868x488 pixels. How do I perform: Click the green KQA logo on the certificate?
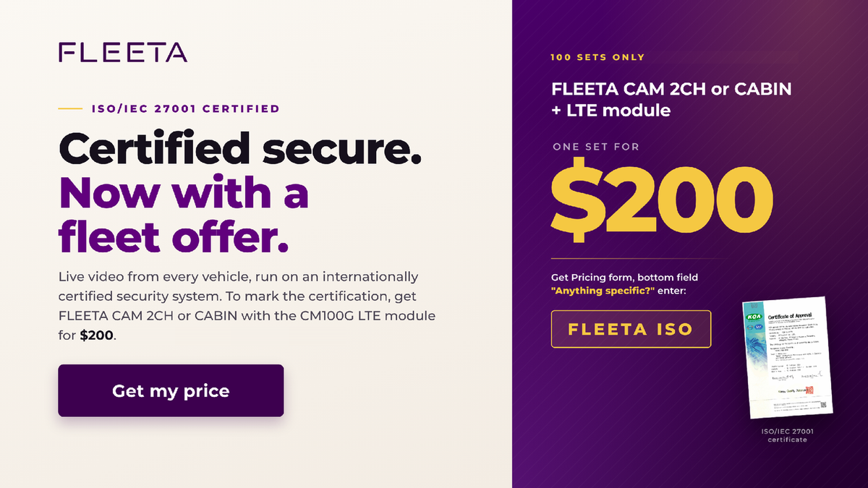tap(754, 317)
